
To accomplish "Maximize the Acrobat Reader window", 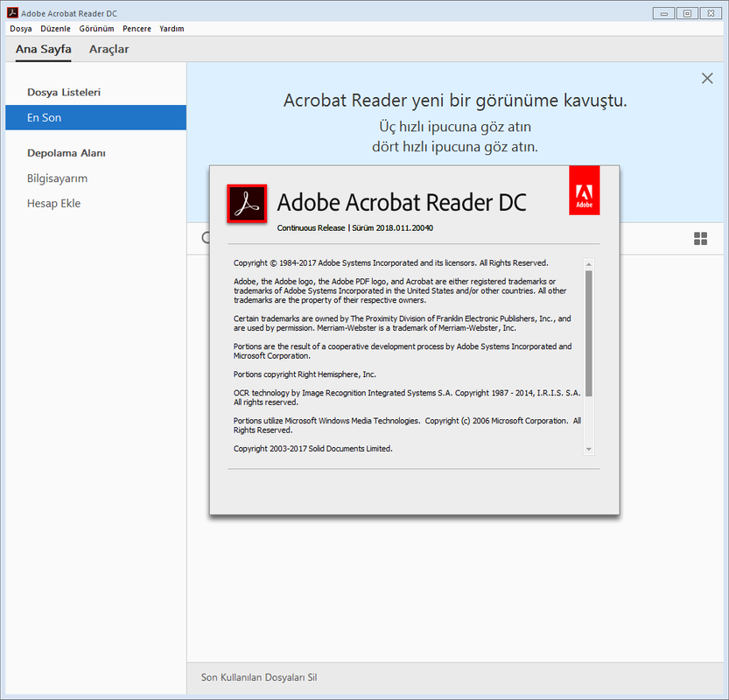I will 687,13.
